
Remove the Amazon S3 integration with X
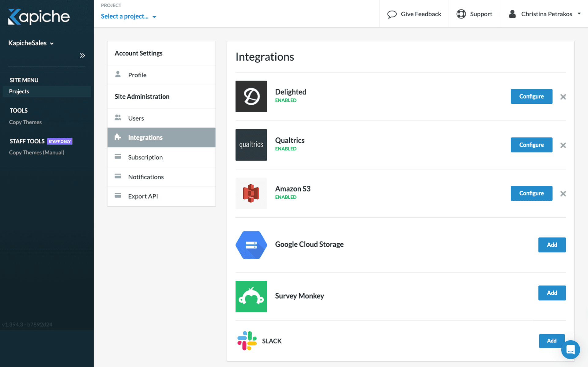(x=563, y=193)
